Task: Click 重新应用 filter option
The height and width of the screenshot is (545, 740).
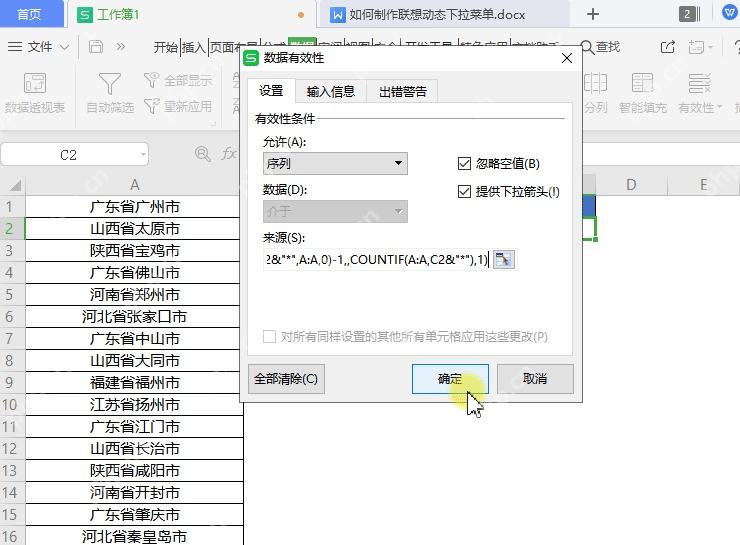Action: pos(178,106)
